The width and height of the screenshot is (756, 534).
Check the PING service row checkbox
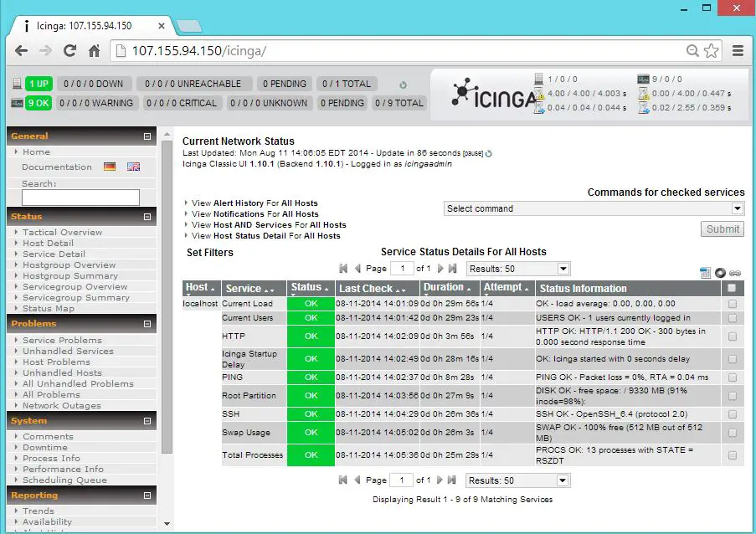[733, 377]
